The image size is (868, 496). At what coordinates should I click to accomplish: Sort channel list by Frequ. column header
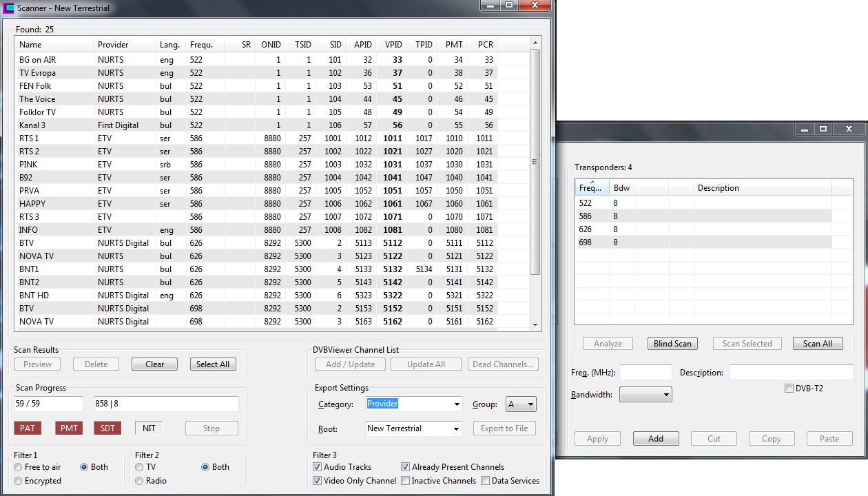[x=205, y=45]
